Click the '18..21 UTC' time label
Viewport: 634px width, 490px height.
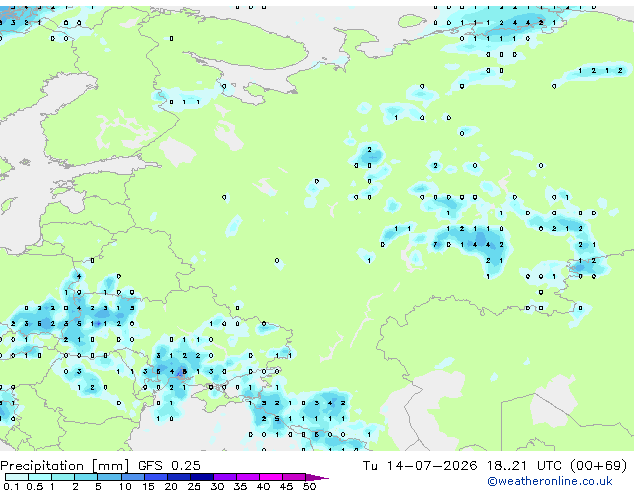point(524,466)
